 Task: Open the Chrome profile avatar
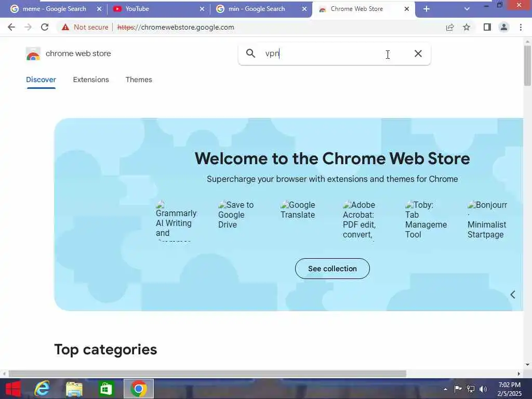[x=504, y=27]
